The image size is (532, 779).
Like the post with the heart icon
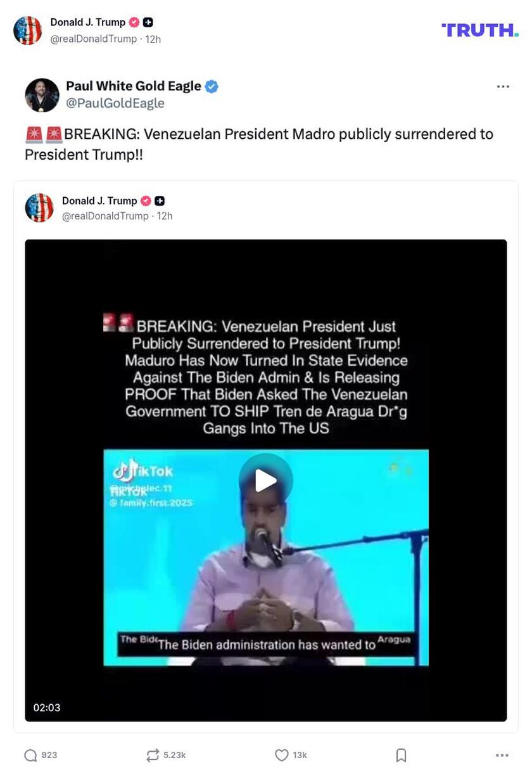(x=282, y=755)
